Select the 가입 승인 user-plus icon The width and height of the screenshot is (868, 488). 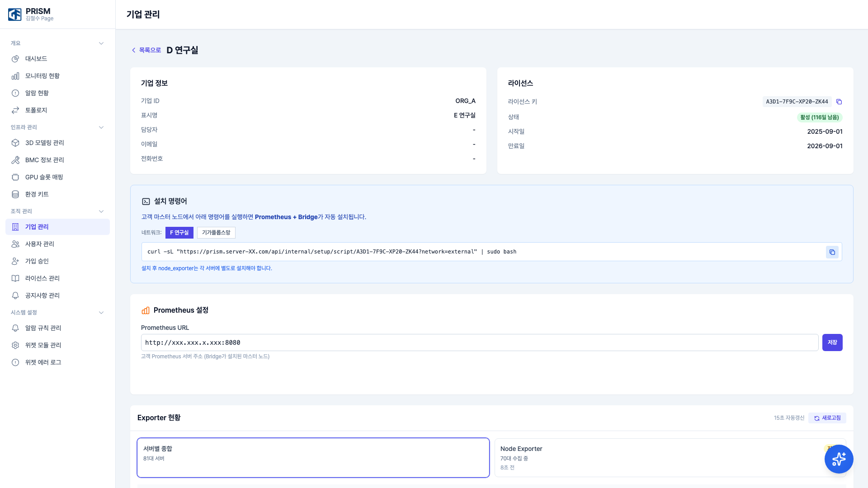(x=15, y=261)
